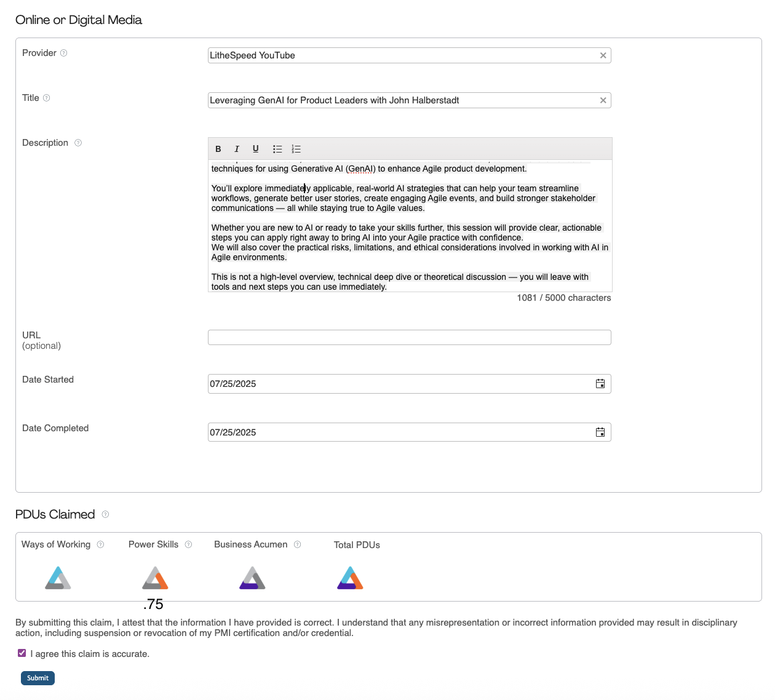Place cursor in the Description text area
Image resolution: width=775 pixels, height=700 pixels.
pyautogui.click(x=410, y=226)
